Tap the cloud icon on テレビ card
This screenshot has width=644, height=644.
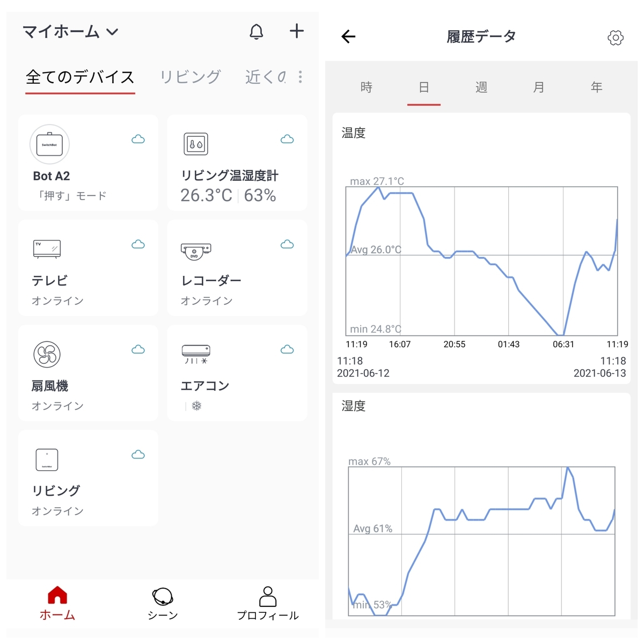click(138, 245)
